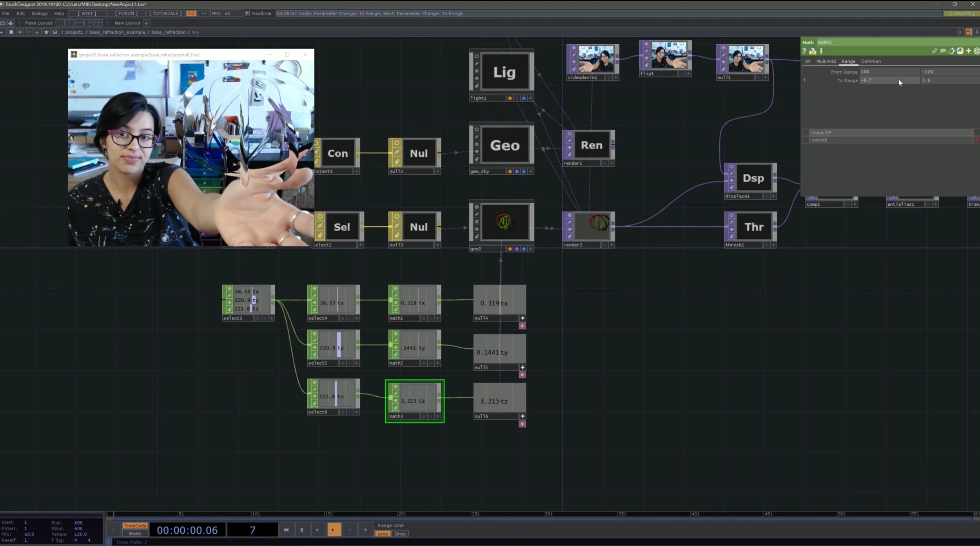
Task: Go to home network icon
Action: tap(55, 32)
